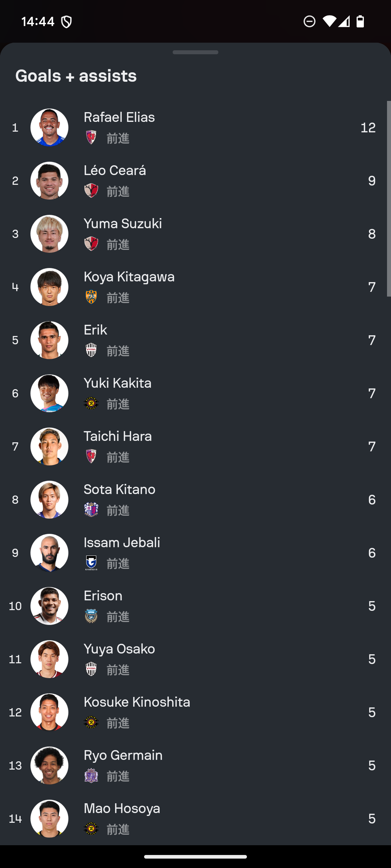This screenshot has height=868, width=391.
Task: Open Taichi Hara's player entry
Action: tap(195, 447)
